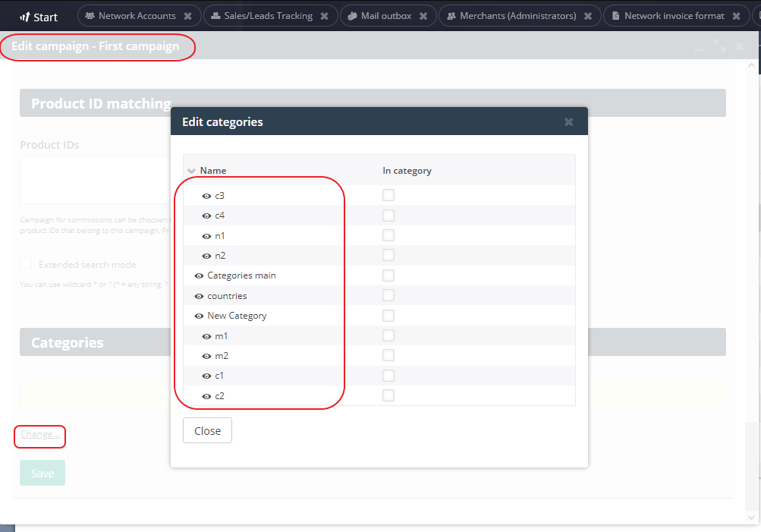Click the eye icon beside New Category
Screen dimensions: 761x532
[199, 316]
